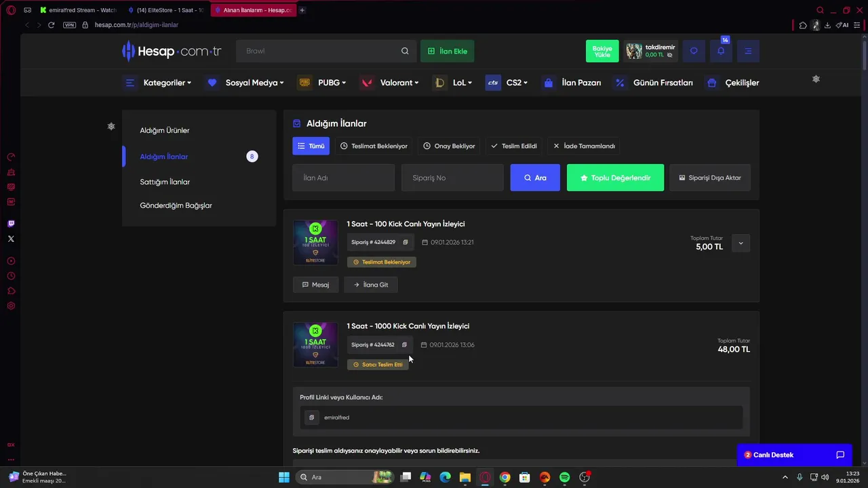Open İlan Pazarı menu item
The image size is (868, 488).
tap(572, 83)
